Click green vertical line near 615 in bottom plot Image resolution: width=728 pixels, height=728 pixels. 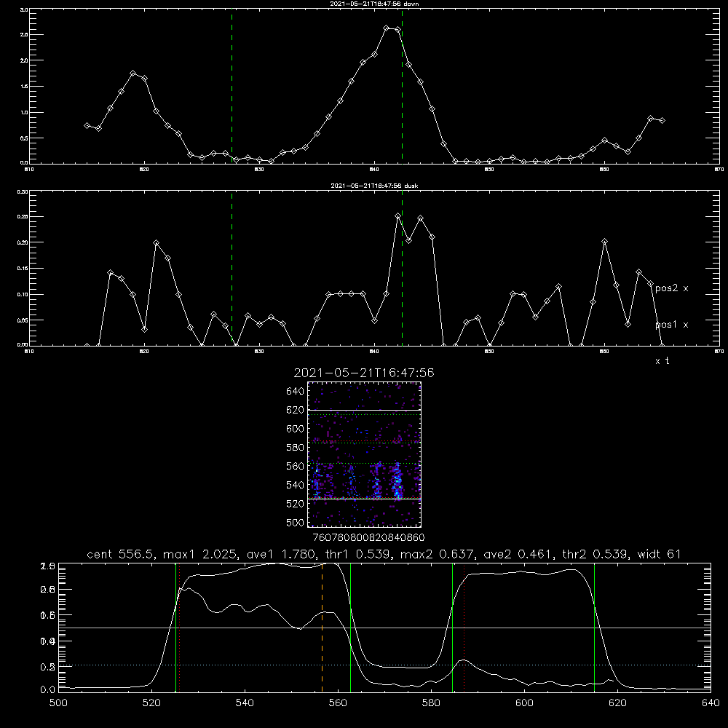click(594, 628)
